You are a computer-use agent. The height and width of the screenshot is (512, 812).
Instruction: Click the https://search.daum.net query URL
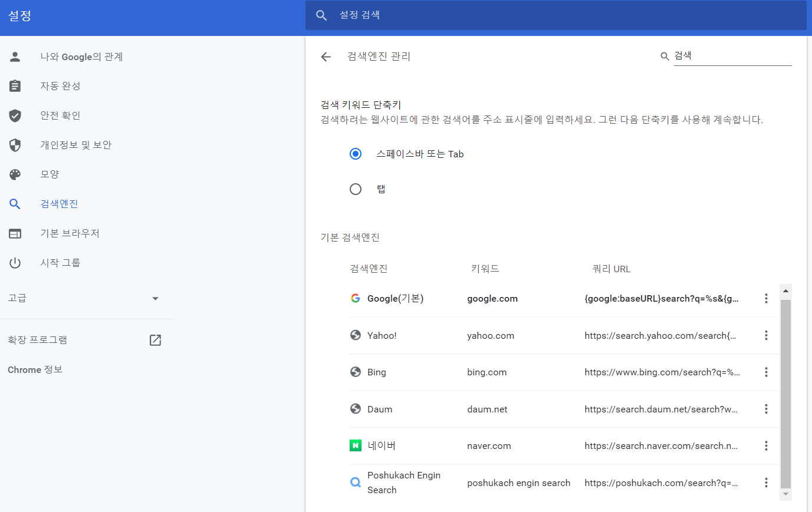pyautogui.click(x=661, y=409)
